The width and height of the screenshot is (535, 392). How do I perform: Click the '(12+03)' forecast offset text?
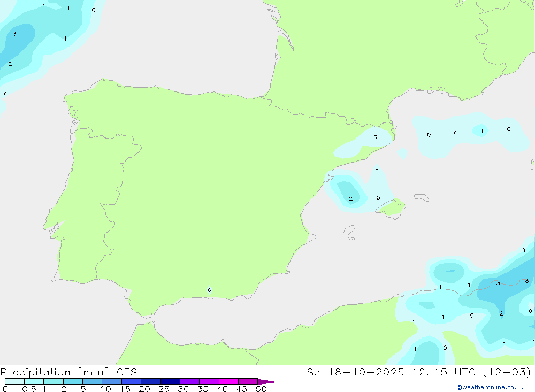click(507, 372)
